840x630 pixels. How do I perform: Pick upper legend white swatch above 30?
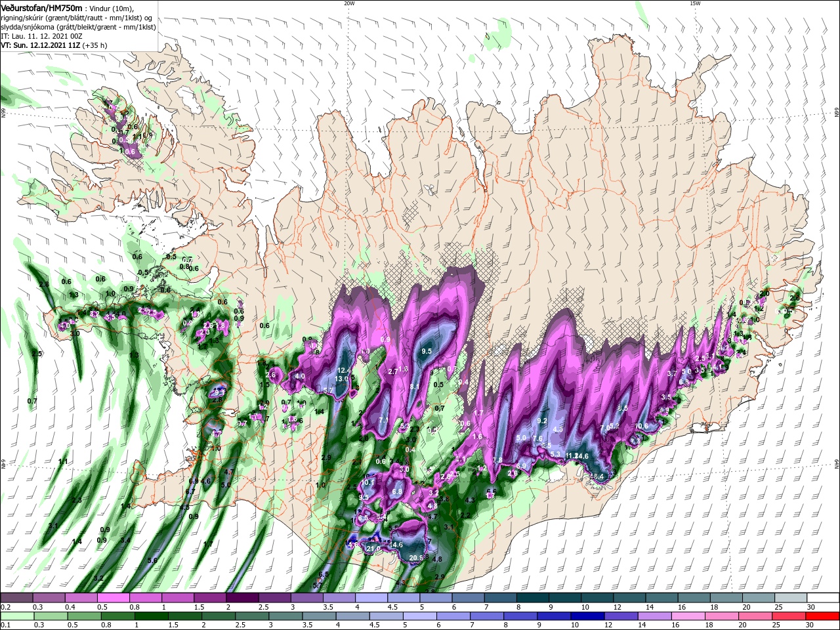click(x=824, y=598)
